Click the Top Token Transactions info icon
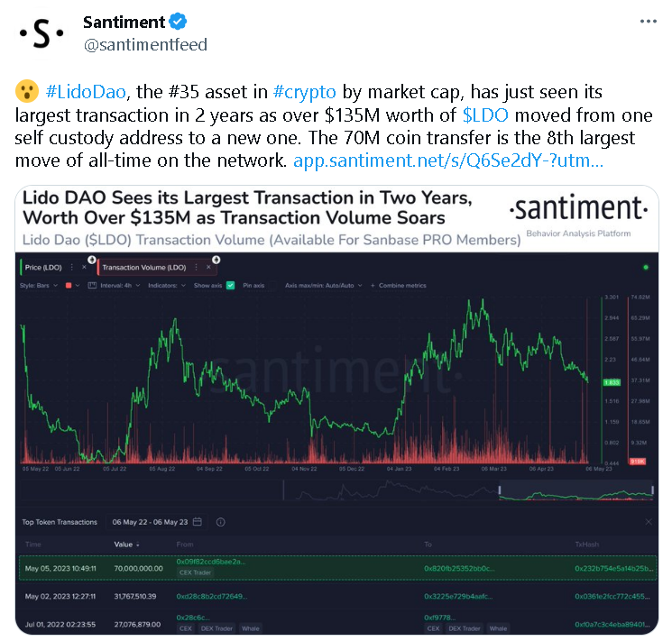Image resolution: width=672 pixels, height=641 pixels. 221,522
